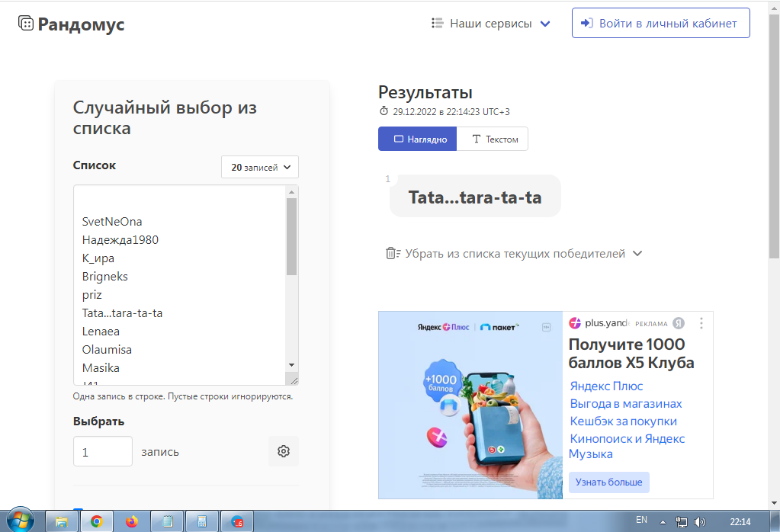Viewport: 780px width, 532px height.
Task: Click the network tray icon
Action: (x=682, y=522)
